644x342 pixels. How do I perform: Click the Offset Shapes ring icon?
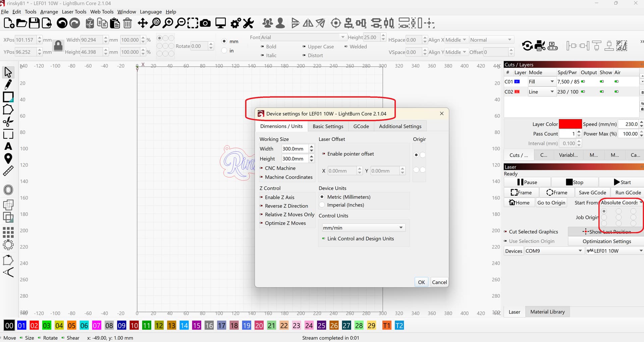pos(8,190)
